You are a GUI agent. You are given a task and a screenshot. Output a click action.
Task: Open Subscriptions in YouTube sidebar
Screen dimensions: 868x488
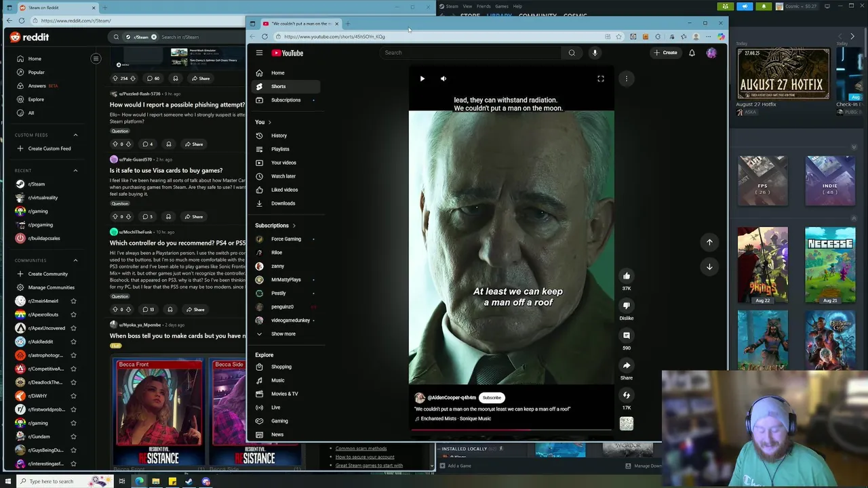point(285,100)
